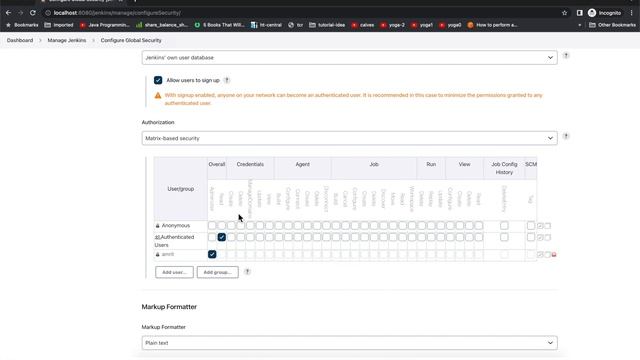Image resolution: width=640 pixels, height=360 pixels.
Task: Uncheck Overall Read for Authenticated Users
Action: 222,237
